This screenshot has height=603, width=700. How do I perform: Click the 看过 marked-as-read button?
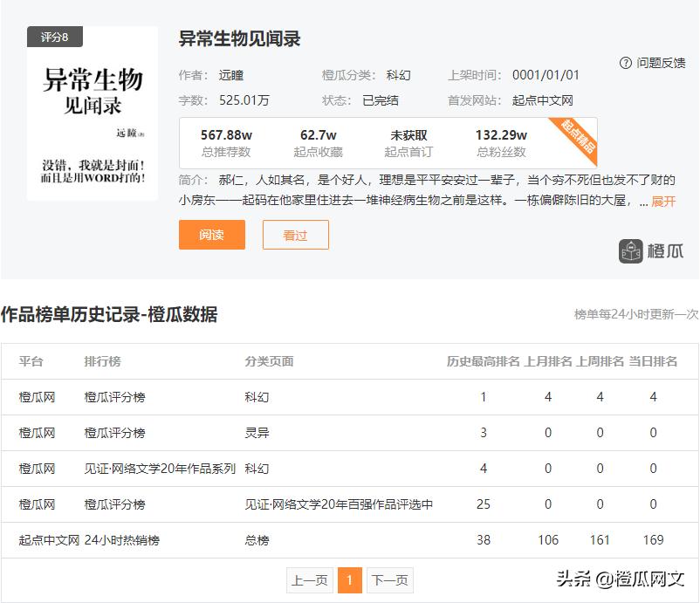pos(295,235)
